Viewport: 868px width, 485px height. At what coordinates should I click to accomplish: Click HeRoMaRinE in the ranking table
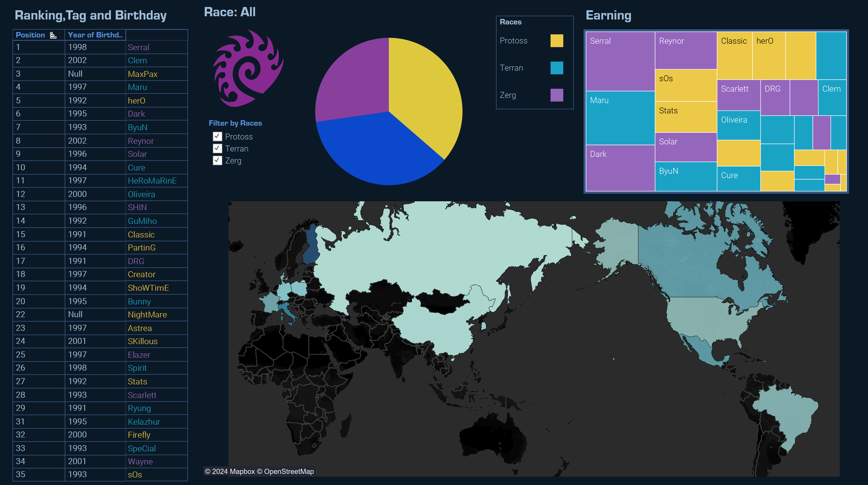[152, 181]
